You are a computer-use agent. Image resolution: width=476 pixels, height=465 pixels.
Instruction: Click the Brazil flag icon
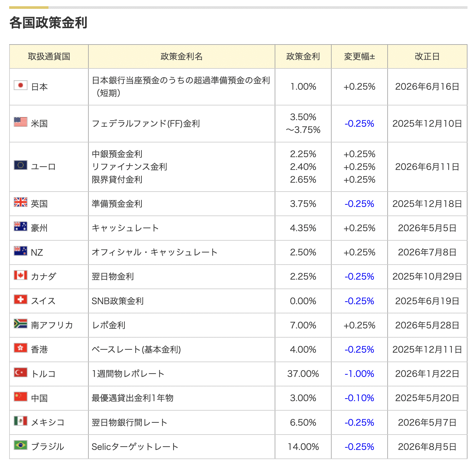pos(21,445)
